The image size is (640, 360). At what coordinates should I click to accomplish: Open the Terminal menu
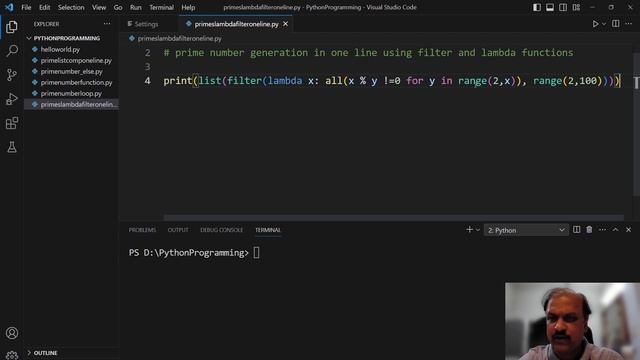pos(161,7)
